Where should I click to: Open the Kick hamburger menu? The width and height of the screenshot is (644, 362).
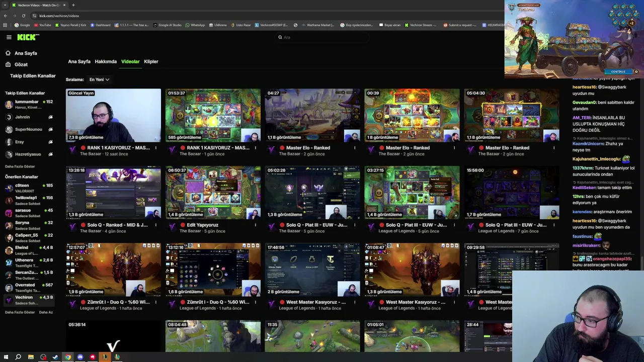(9, 37)
